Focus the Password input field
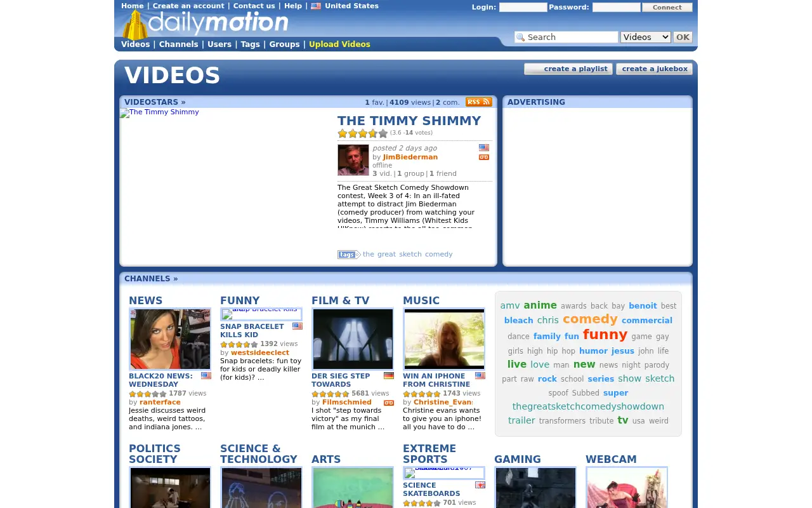Screen dimensions: 812x508 (616, 8)
